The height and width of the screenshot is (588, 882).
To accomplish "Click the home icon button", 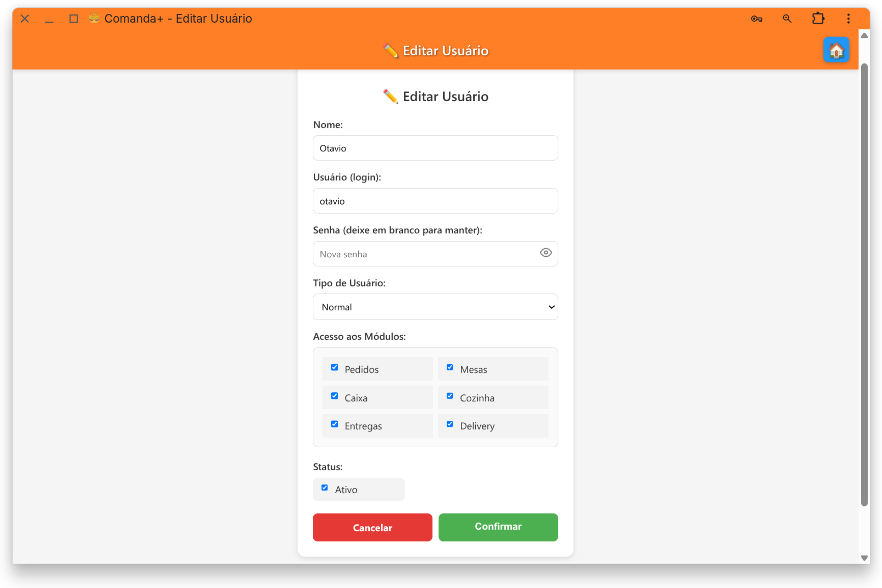I will (836, 50).
